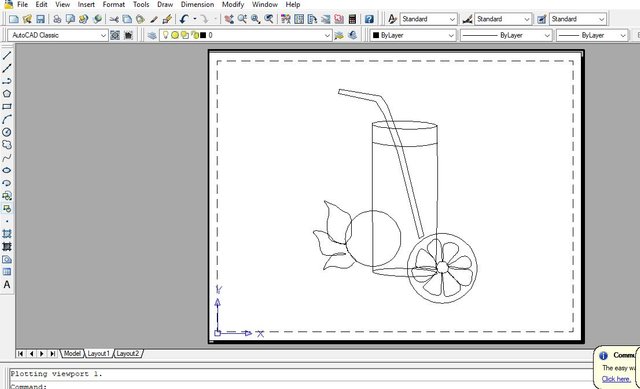Click the Save icon
Viewport: 640px width, 389px height.
click(40, 19)
